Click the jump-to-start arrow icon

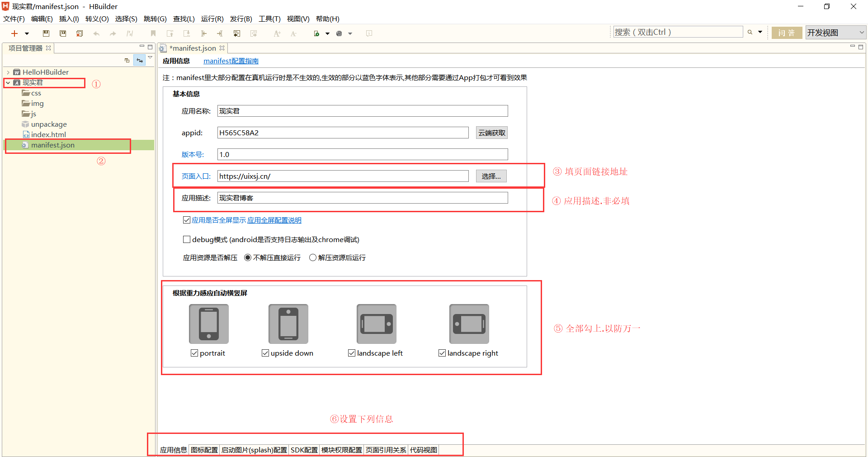tap(203, 33)
